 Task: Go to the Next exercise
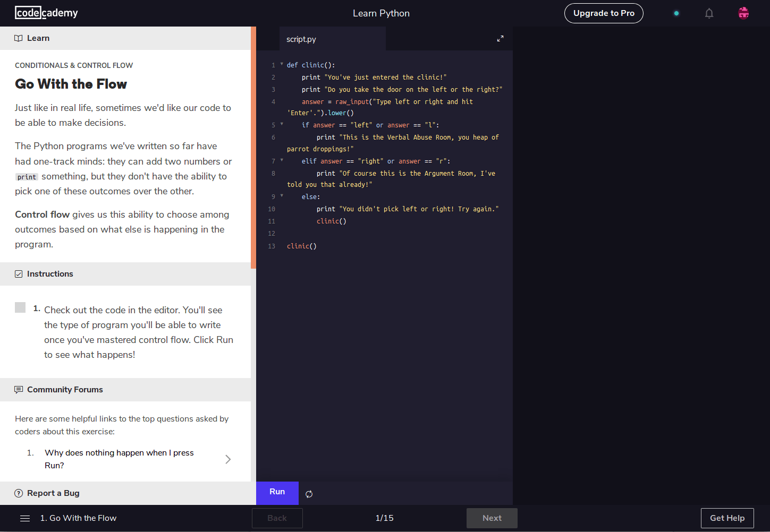tap(492, 518)
